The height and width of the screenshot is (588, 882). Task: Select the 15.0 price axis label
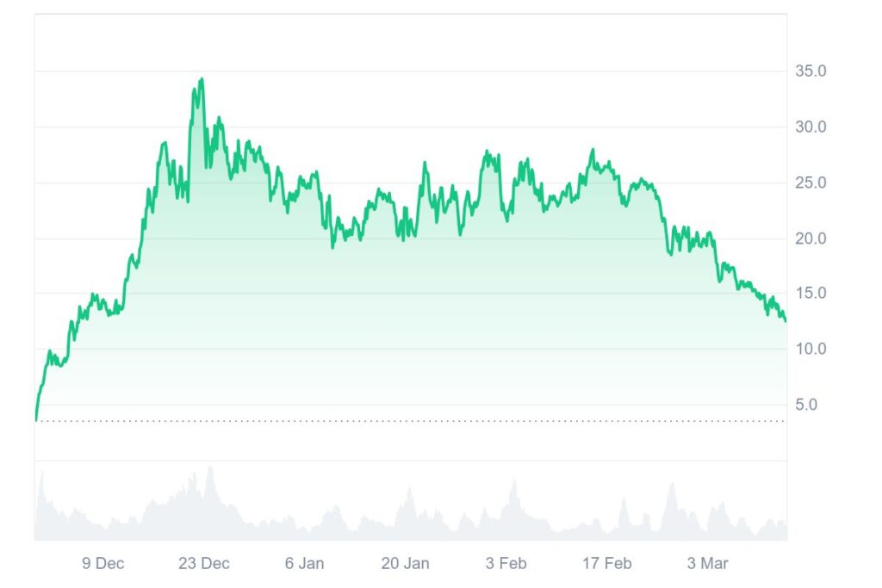pos(811,294)
